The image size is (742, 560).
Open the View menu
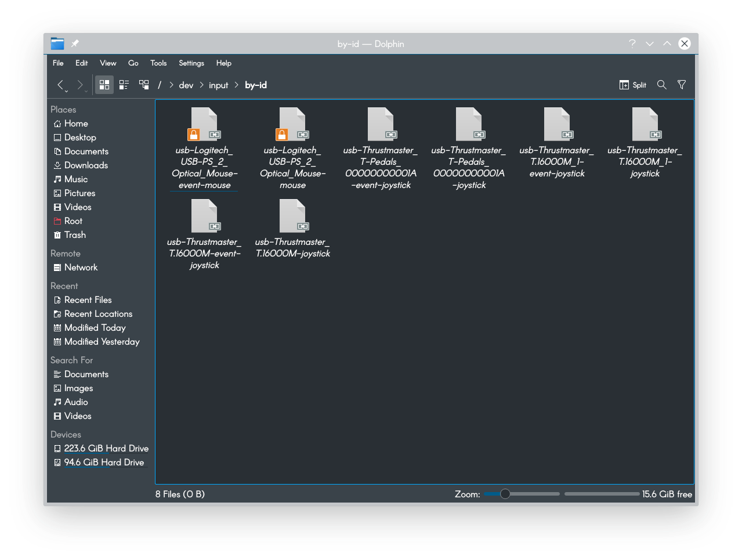[108, 63]
